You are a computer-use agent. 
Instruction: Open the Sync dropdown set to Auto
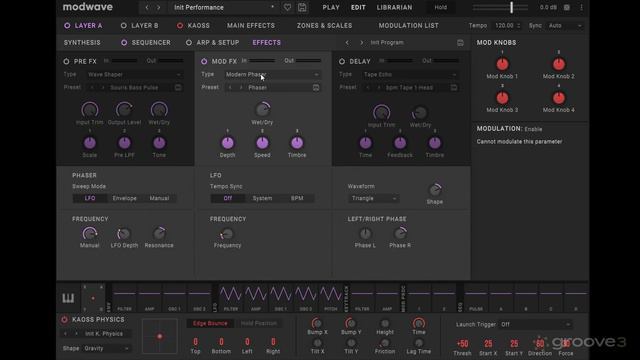point(565,26)
